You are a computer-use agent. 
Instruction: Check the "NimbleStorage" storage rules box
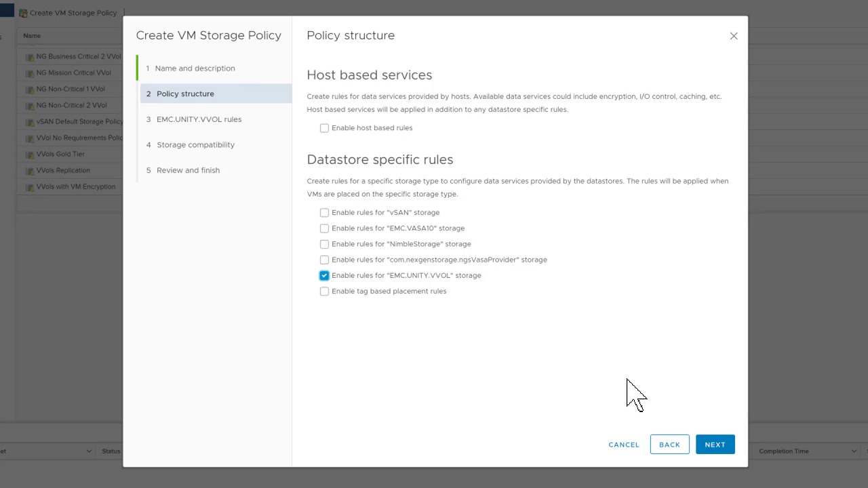click(324, 244)
